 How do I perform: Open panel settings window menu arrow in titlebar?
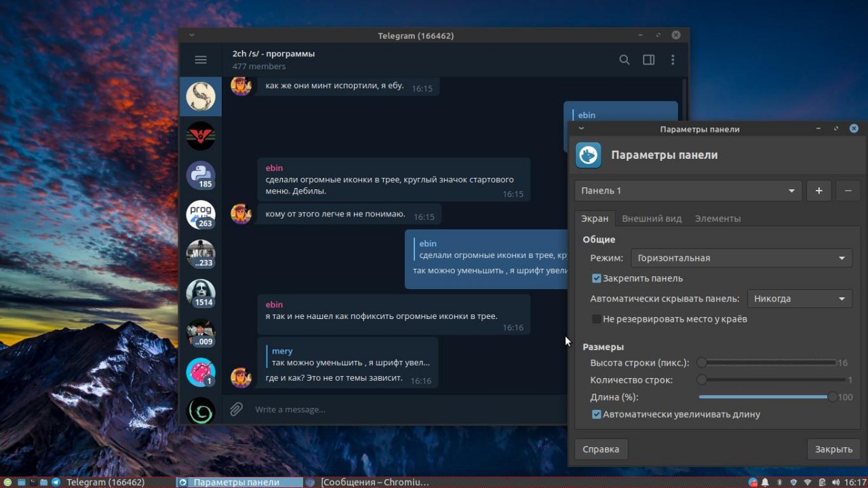tap(580, 128)
